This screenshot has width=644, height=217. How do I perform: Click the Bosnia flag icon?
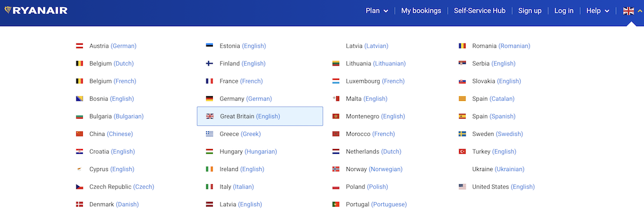point(80,99)
